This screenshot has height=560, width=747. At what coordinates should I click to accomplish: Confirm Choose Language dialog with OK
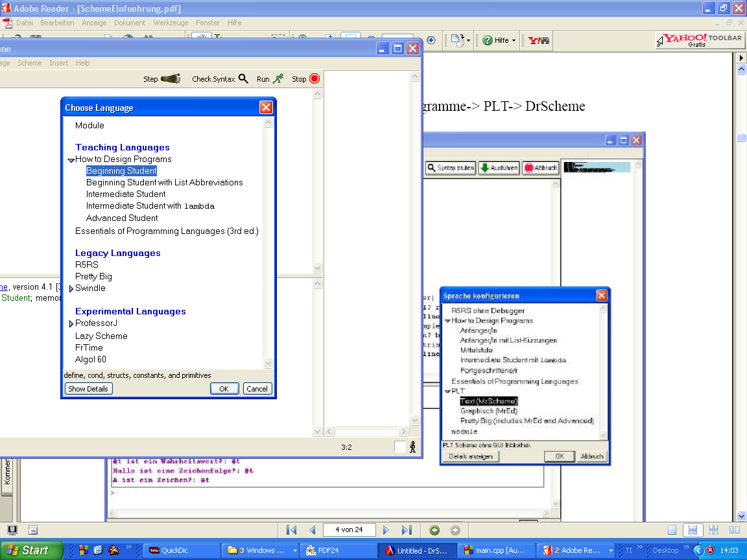[x=224, y=389]
